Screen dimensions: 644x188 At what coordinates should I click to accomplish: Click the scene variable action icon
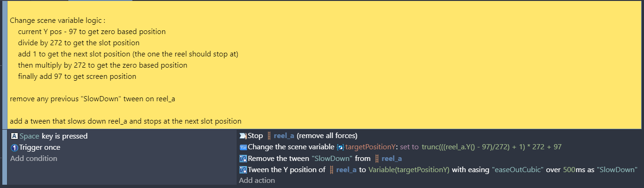[x=243, y=147]
